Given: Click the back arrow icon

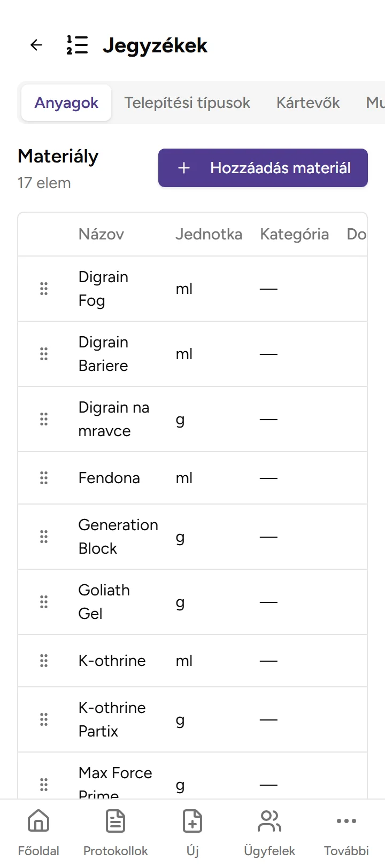Looking at the screenshot, I should point(36,45).
